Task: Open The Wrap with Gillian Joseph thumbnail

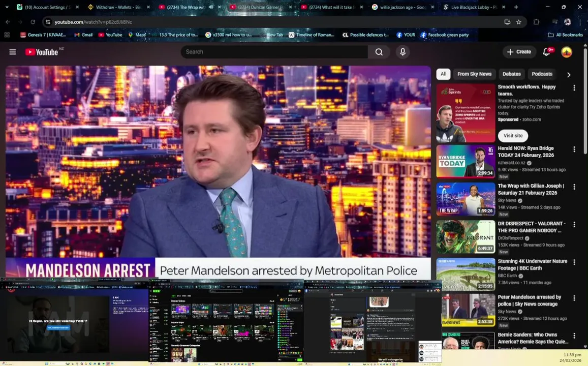Action: click(466, 199)
